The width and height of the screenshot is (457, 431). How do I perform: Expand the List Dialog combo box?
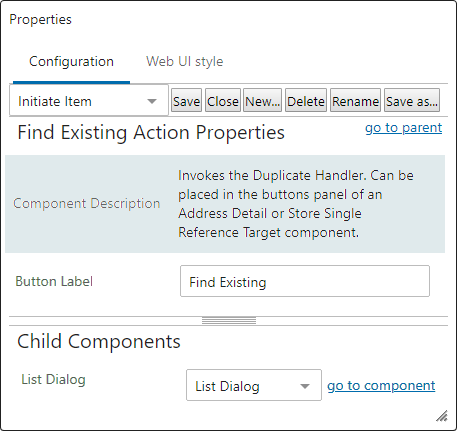tap(254, 385)
